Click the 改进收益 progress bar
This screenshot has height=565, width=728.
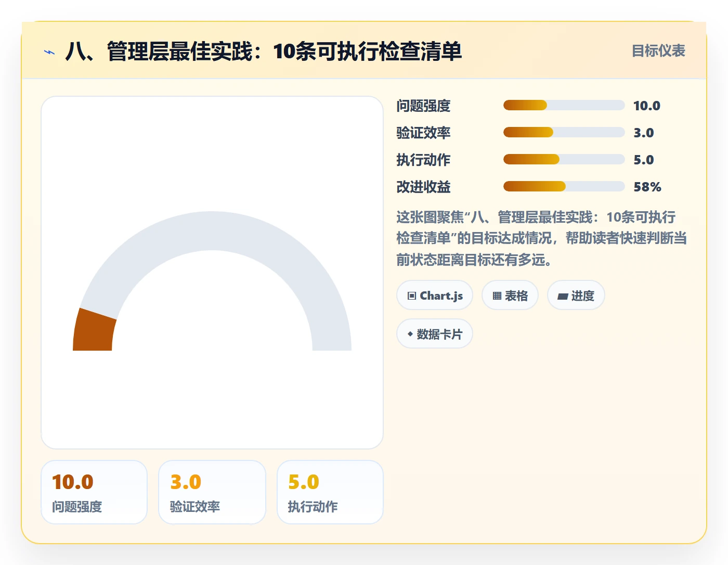[x=564, y=186]
